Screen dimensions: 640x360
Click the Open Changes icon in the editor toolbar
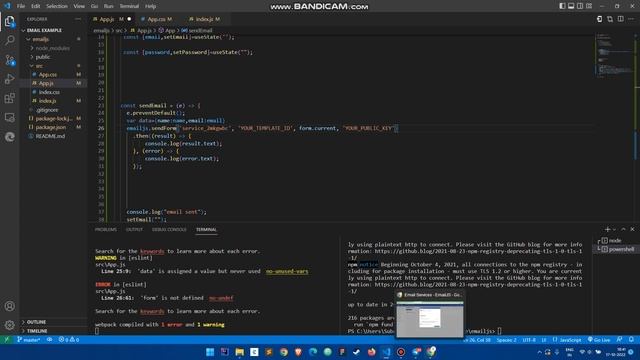pos(599,19)
